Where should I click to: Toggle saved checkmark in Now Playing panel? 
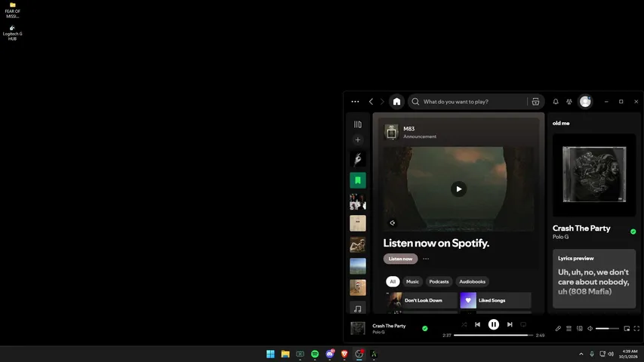[x=633, y=232]
